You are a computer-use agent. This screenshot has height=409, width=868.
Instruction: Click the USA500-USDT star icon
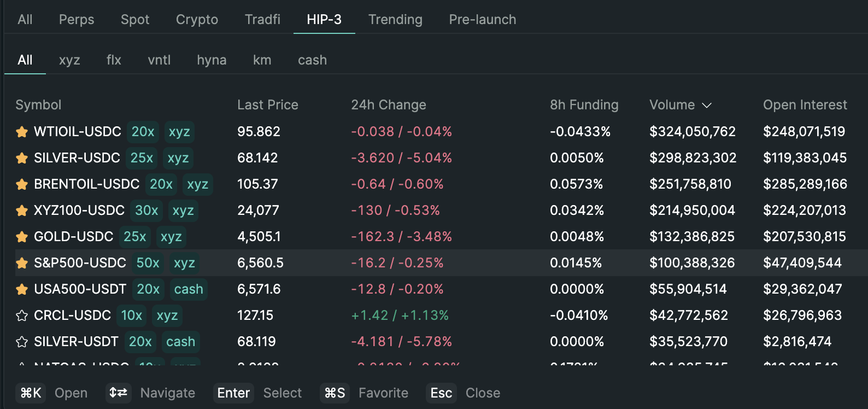click(x=22, y=289)
